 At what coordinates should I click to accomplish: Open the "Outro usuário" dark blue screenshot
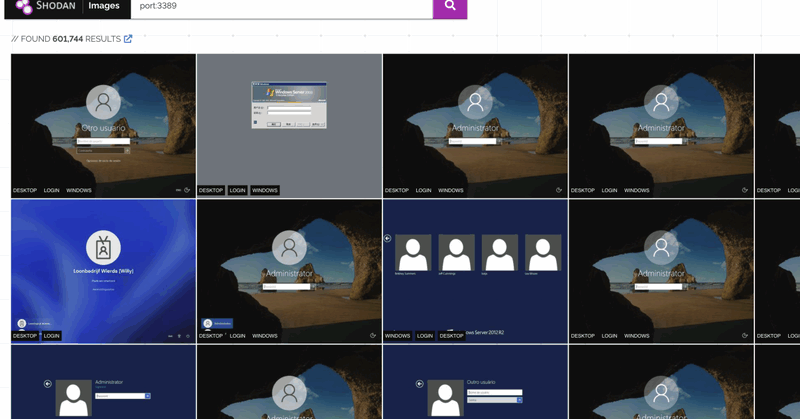[475, 382]
